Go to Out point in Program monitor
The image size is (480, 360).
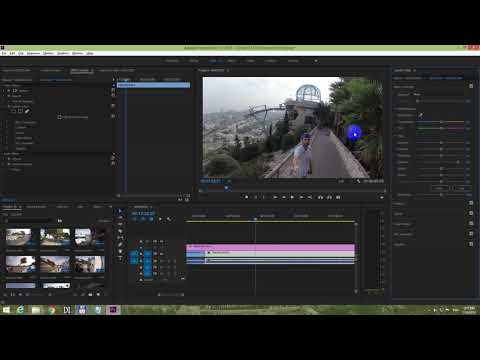coord(310,197)
